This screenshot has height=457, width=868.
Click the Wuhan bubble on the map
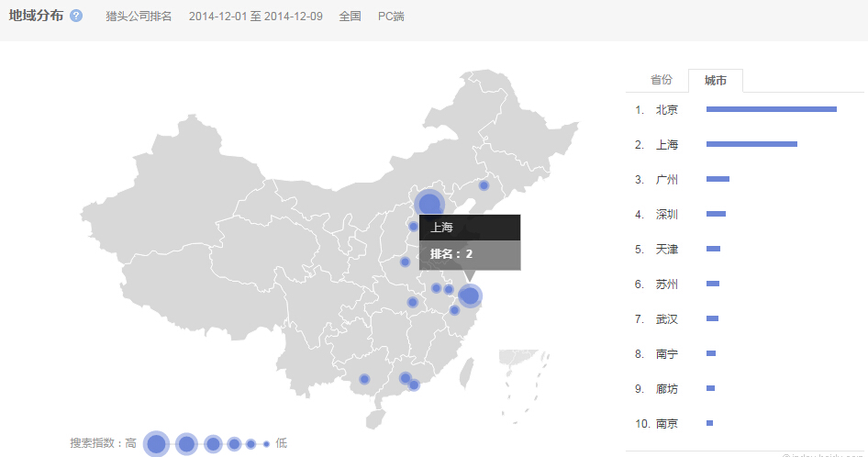pyautogui.click(x=413, y=302)
